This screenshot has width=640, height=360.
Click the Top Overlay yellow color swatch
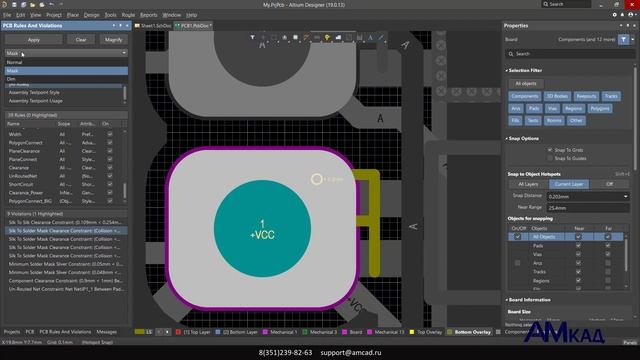pyautogui.click(x=412, y=332)
